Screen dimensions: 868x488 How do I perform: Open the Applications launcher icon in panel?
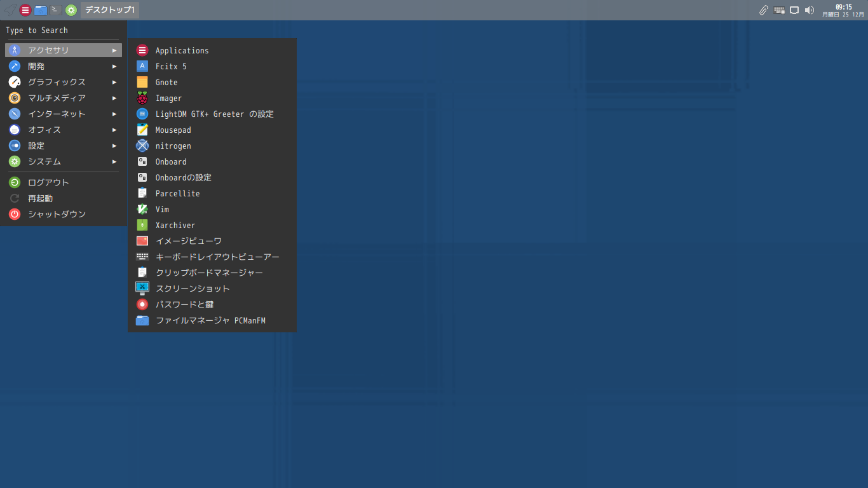tap(25, 10)
